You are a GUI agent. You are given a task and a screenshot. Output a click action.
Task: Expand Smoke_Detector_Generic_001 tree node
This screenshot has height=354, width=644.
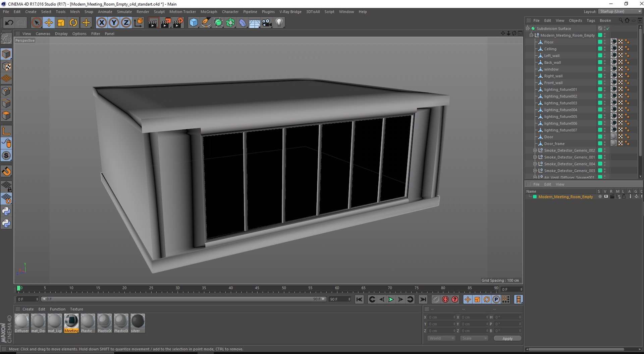[535, 157]
